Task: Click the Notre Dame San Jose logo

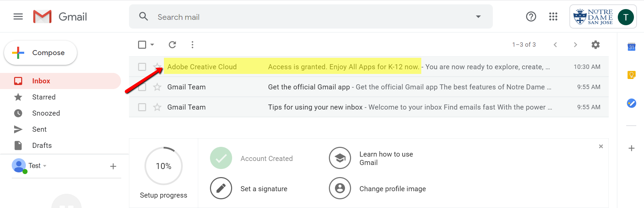Action: 593,17
